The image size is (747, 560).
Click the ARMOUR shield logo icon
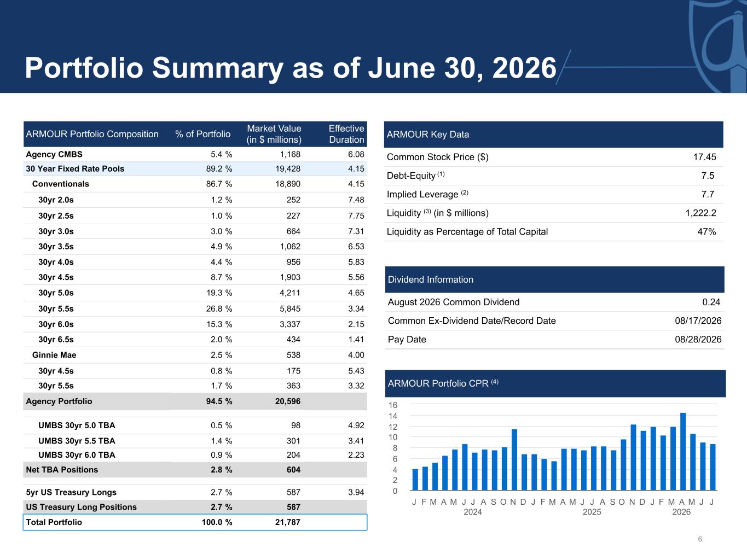(718, 46)
